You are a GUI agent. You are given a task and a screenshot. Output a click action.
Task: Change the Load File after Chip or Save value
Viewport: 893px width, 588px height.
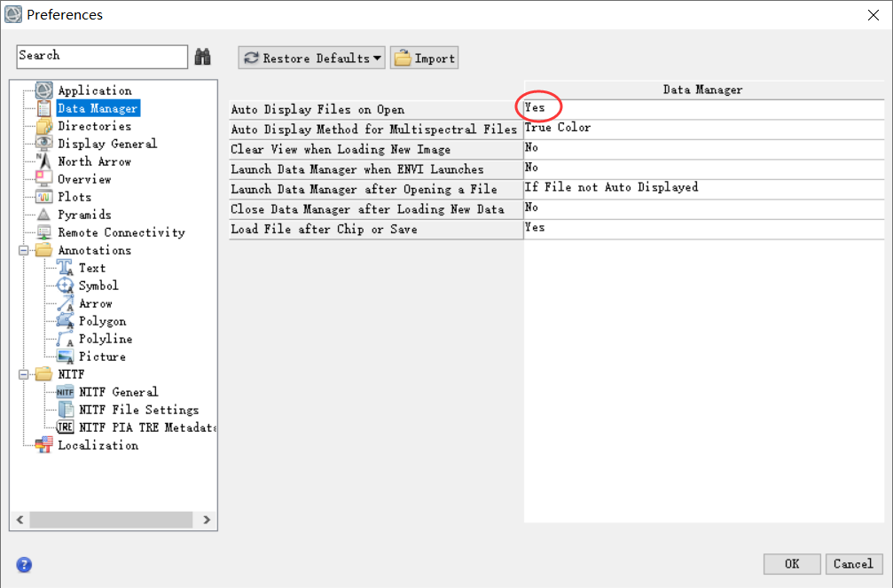704,228
